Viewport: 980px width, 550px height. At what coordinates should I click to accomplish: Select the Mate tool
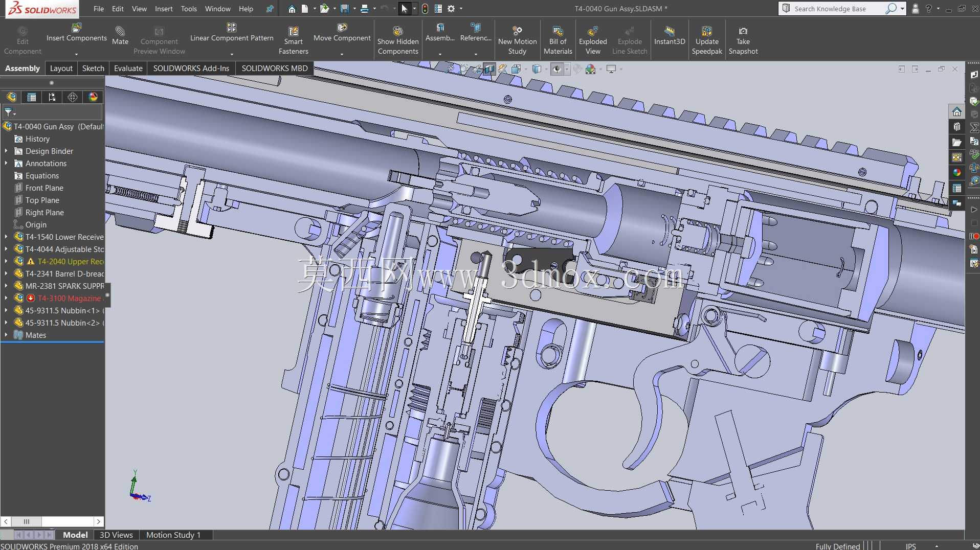point(120,36)
